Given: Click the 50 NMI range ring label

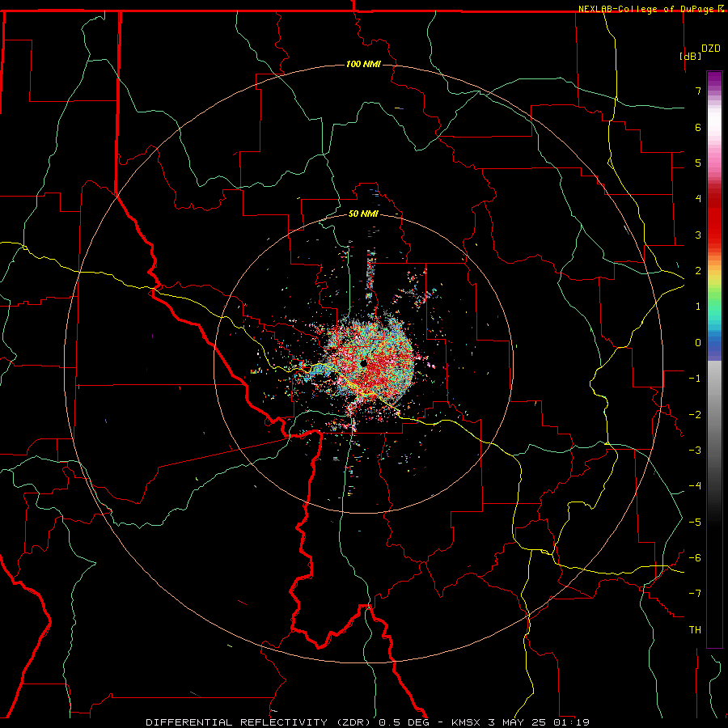Looking at the screenshot, I should pyautogui.click(x=363, y=214).
